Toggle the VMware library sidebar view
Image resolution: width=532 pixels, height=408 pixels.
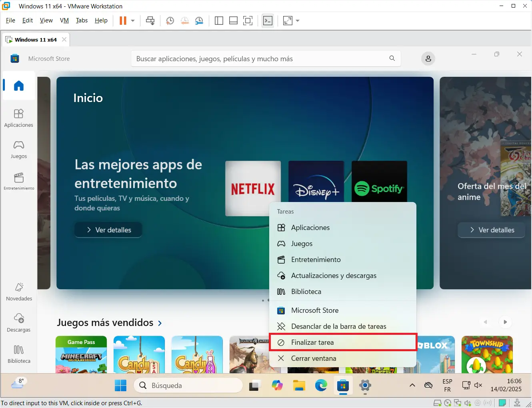tap(219, 21)
